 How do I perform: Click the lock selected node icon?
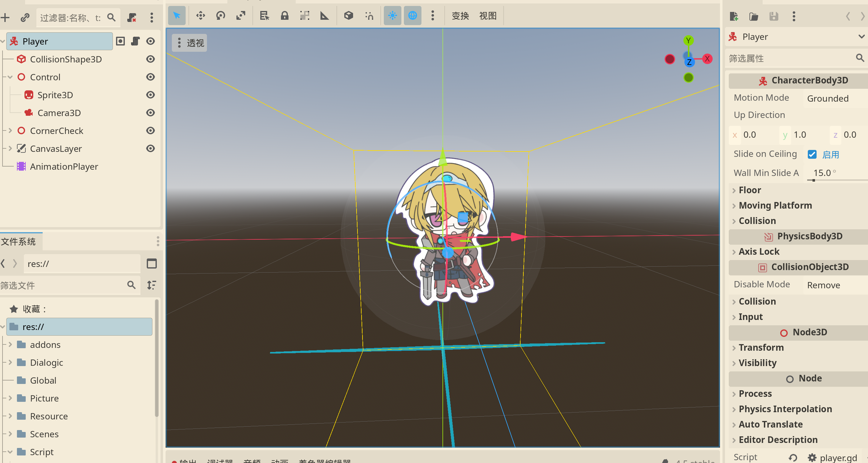pyautogui.click(x=285, y=15)
